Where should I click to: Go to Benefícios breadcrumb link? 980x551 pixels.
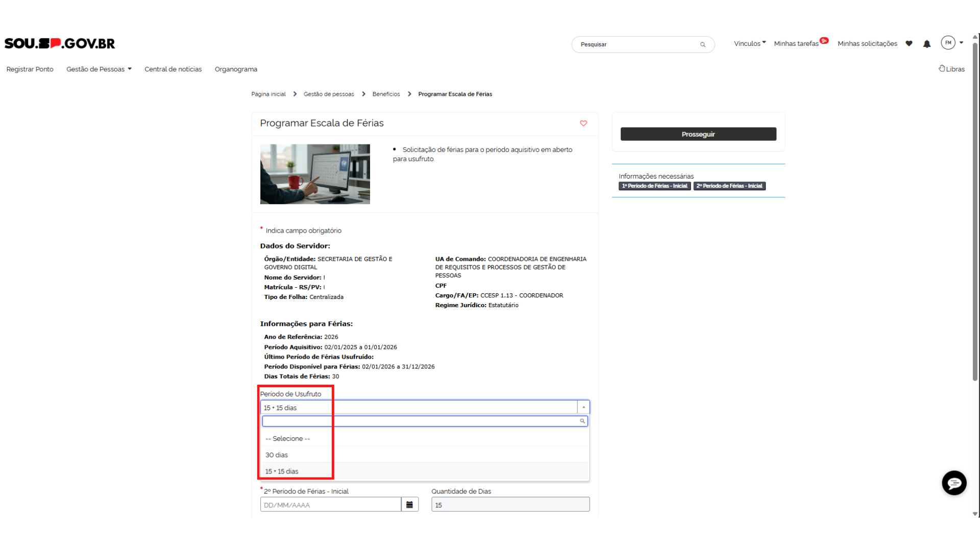pyautogui.click(x=386, y=94)
